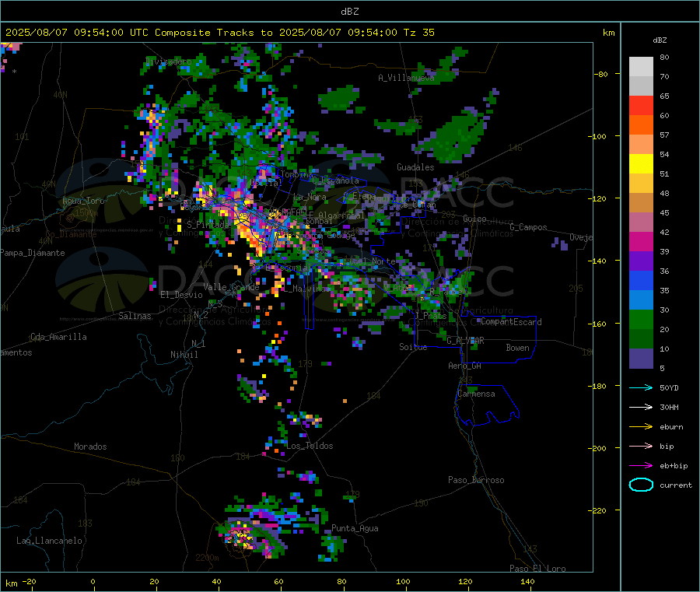This screenshot has width=700, height=592.
Task: Click the 'Aero_GA' map label
Action: click(x=465, y=366)
